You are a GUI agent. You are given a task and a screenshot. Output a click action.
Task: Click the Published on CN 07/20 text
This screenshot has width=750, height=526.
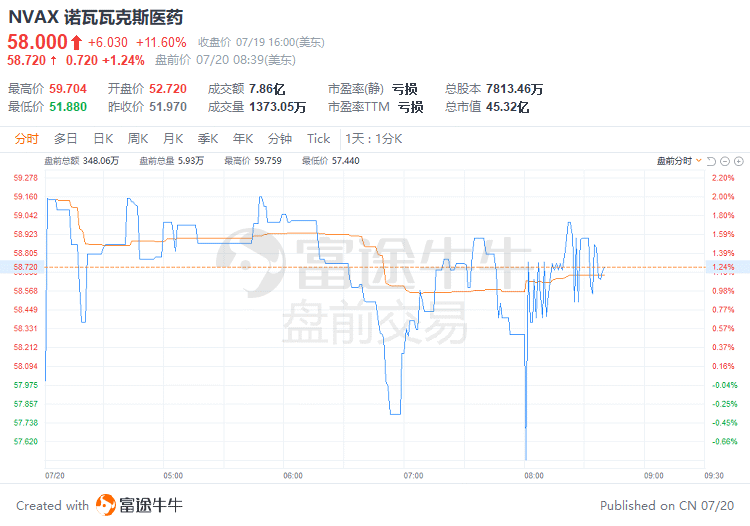(667, 505)
